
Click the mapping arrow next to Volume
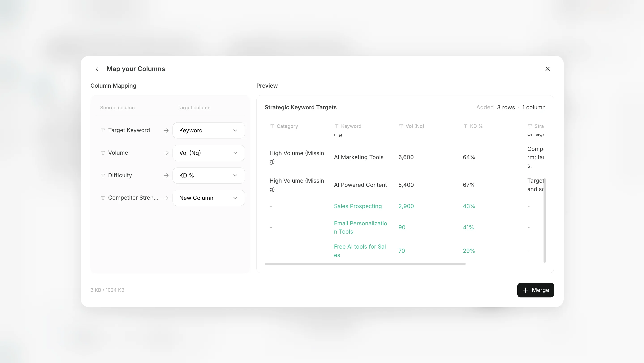pos(166,153)
